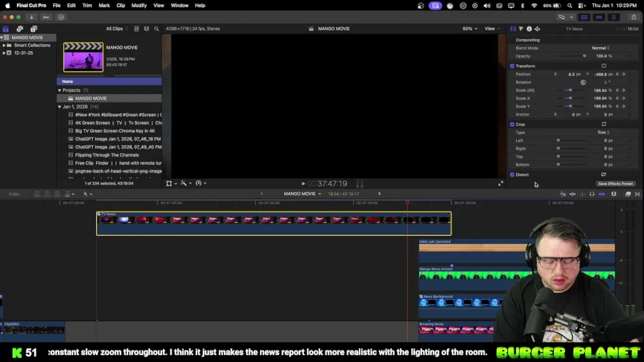
Task: Open Control Center in menu bar
Action: coord(581,6)
